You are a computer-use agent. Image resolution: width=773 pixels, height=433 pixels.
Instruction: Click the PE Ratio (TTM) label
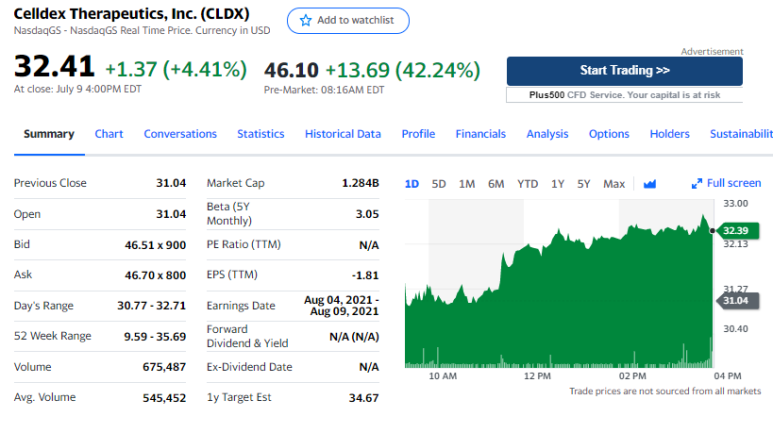coord(244,245)
